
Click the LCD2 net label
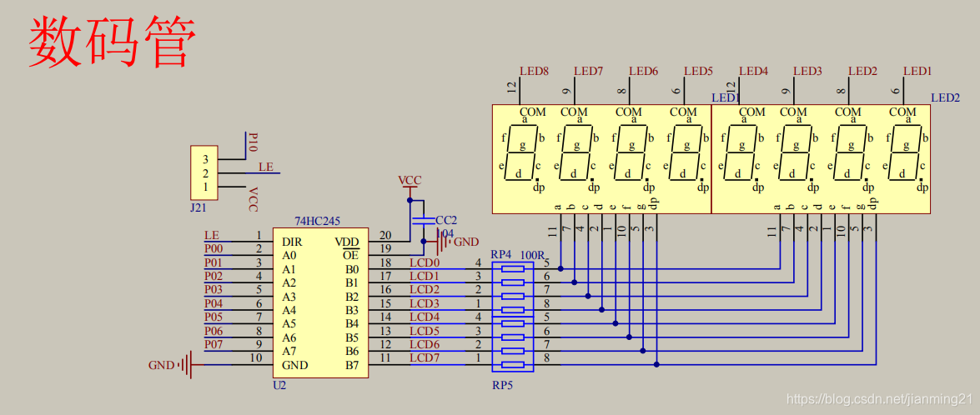pos(425,289)
